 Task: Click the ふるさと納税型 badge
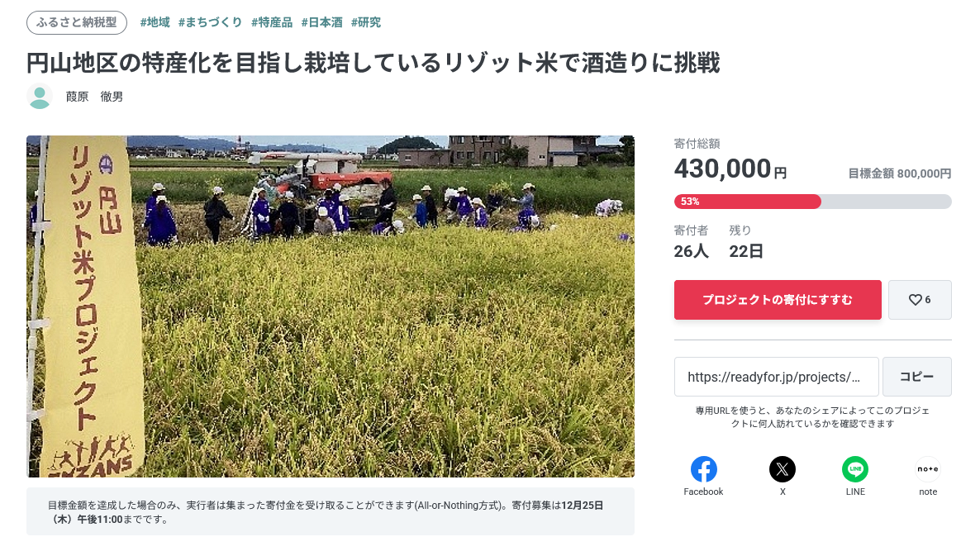click(x=77, y=22)
